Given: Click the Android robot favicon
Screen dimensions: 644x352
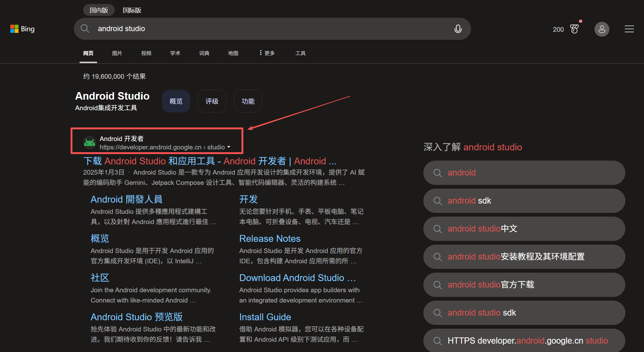Looking at the screenshot, I should point(89,143).
